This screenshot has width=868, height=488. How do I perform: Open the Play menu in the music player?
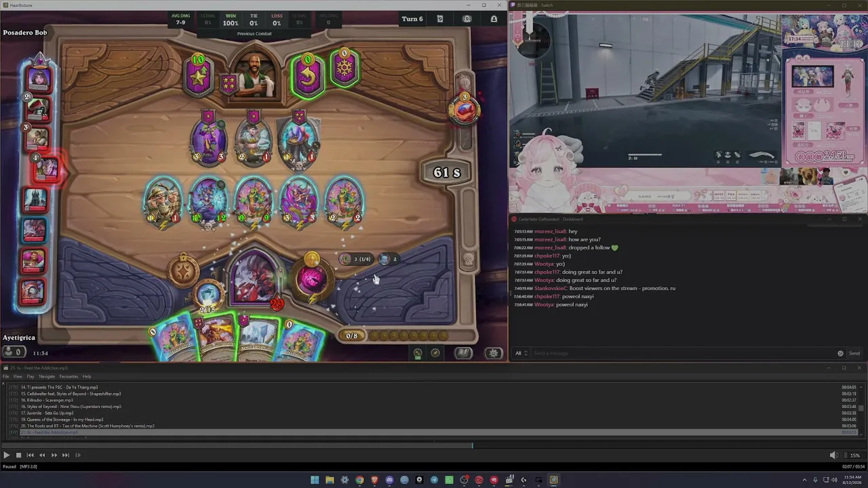31,376
